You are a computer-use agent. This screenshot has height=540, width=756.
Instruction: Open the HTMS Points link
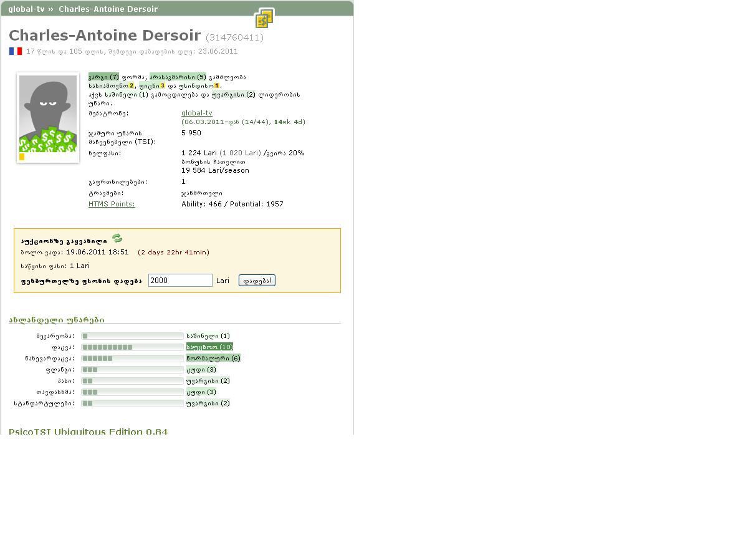[x=112, y=204]
